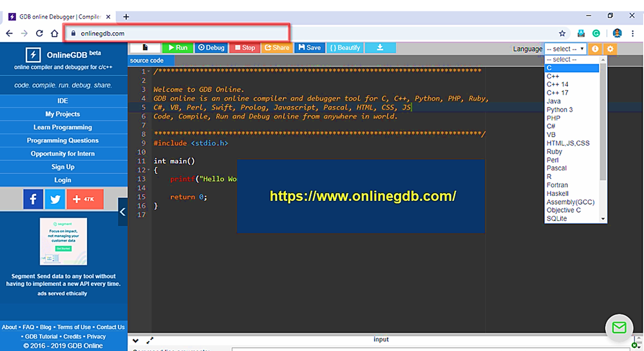Collapse the left sidebar with arrow

[122, 212]
